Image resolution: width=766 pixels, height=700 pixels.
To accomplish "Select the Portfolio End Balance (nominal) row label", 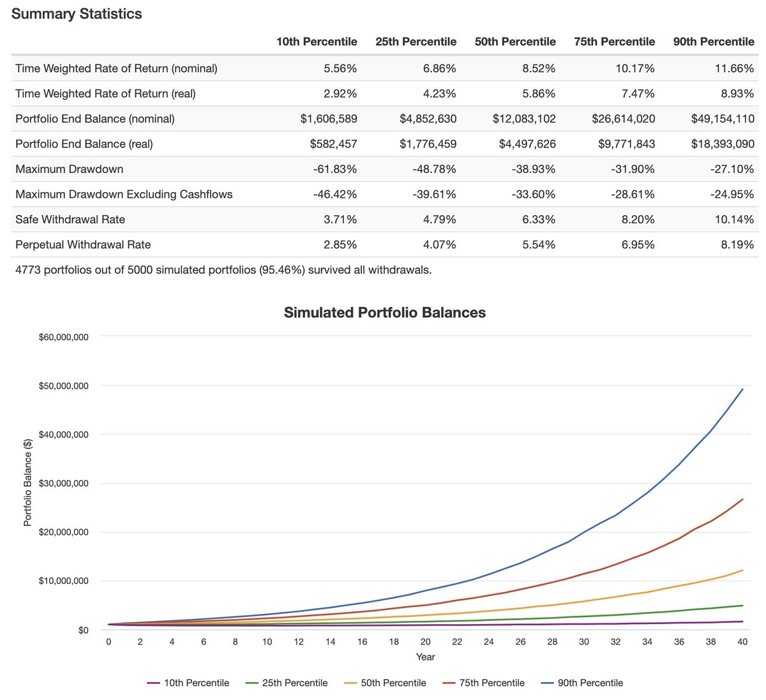I will 95,119.
